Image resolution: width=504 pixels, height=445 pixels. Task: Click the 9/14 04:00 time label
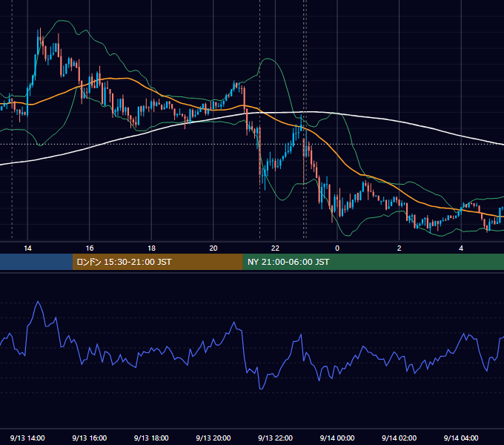[x=461, y=438]
